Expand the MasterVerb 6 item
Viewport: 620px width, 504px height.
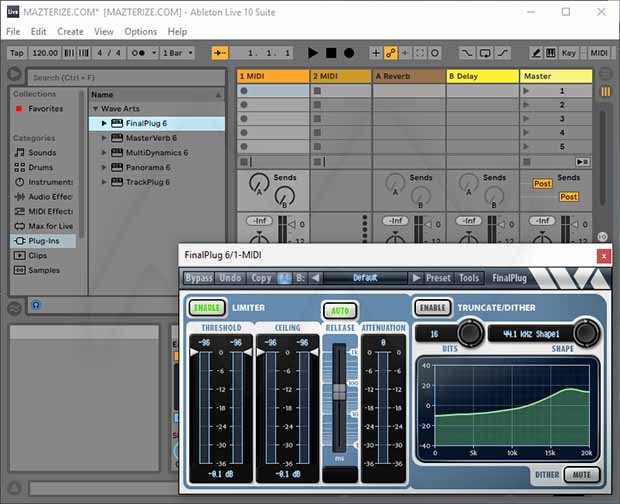tap(104, 138)
